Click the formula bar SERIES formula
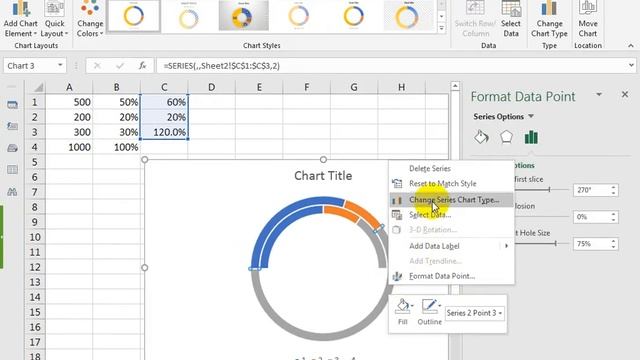The width and height of the screenshot is (640, 360). (222, 66)
